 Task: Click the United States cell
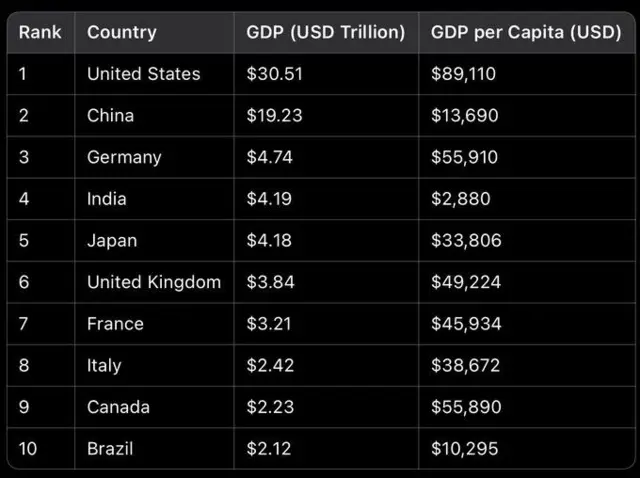144,74
